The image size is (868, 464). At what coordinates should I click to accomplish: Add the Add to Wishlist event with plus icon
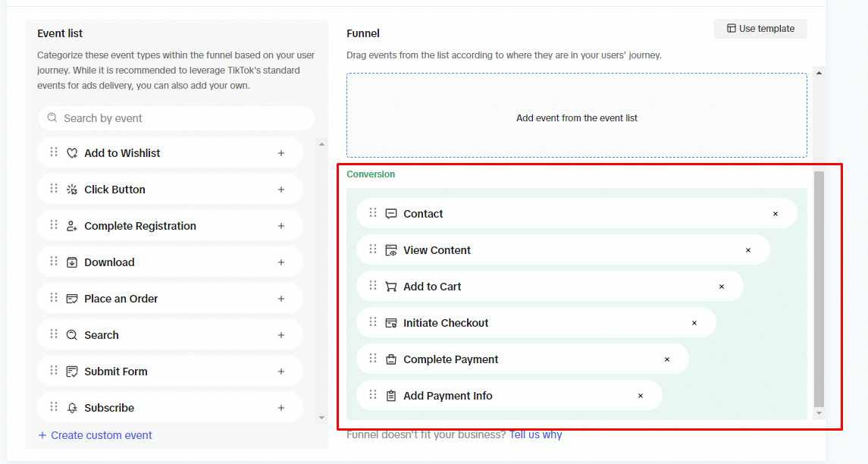(x=281, y=153)
